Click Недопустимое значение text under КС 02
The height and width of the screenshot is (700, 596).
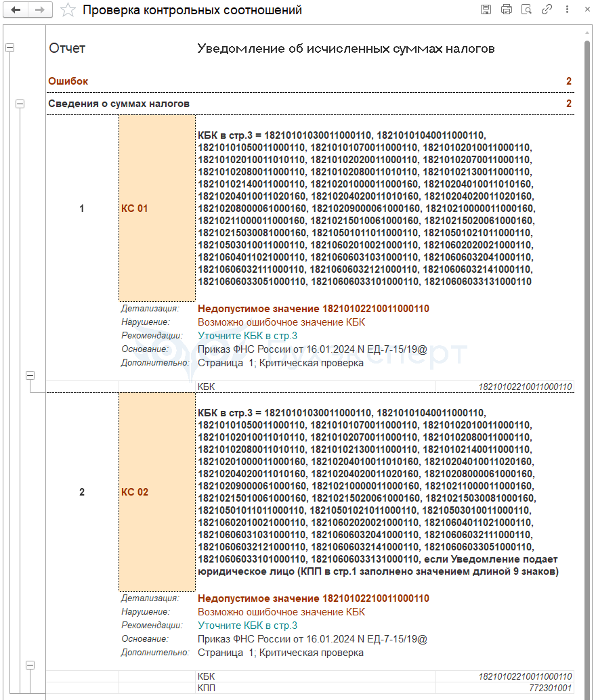[x=314, y=598]
